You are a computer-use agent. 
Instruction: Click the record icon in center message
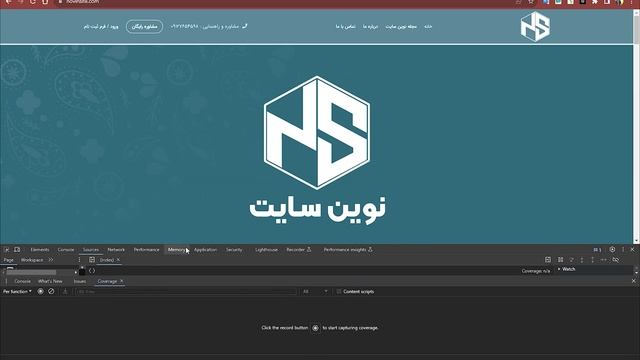[315, 328]
